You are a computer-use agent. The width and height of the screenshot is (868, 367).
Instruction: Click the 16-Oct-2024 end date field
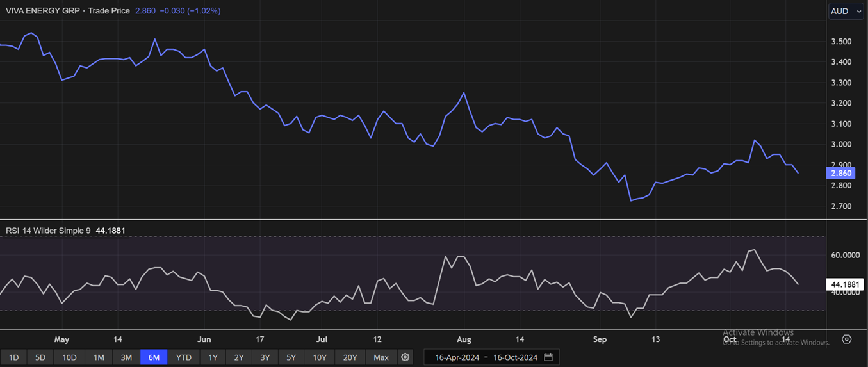(x=515, y=357)
